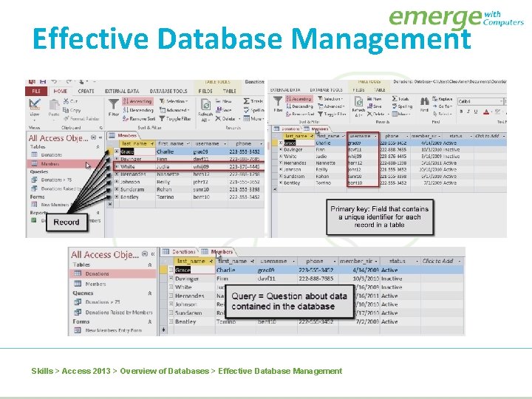The height and width of the screenshot is (399, 532).
Task: Open EXTERNAL DATA tab in left window
Action: pos(122,92)
